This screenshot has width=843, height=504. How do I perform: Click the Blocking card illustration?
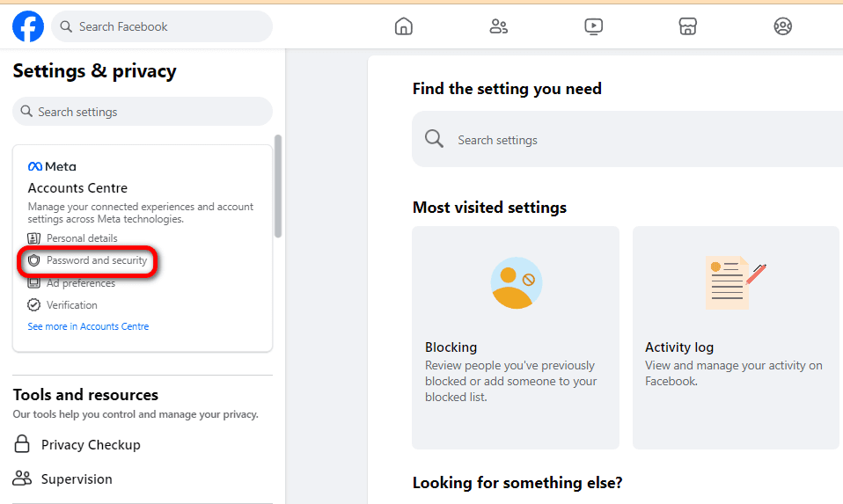coord(517,282)
